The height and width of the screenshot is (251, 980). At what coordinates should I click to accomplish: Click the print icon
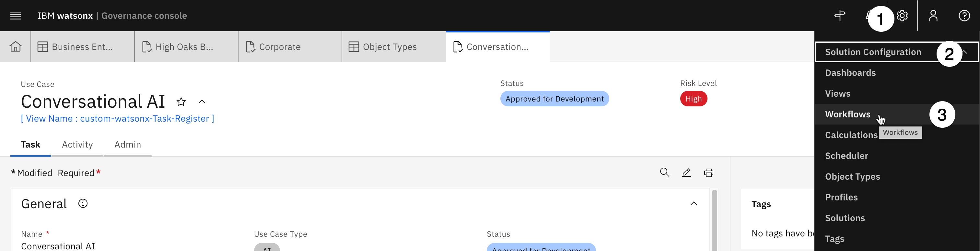(709, 173)
